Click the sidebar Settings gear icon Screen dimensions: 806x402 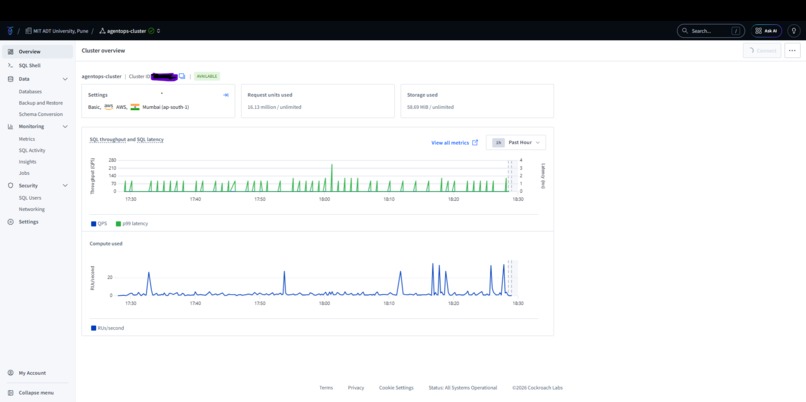click(11, 222)
